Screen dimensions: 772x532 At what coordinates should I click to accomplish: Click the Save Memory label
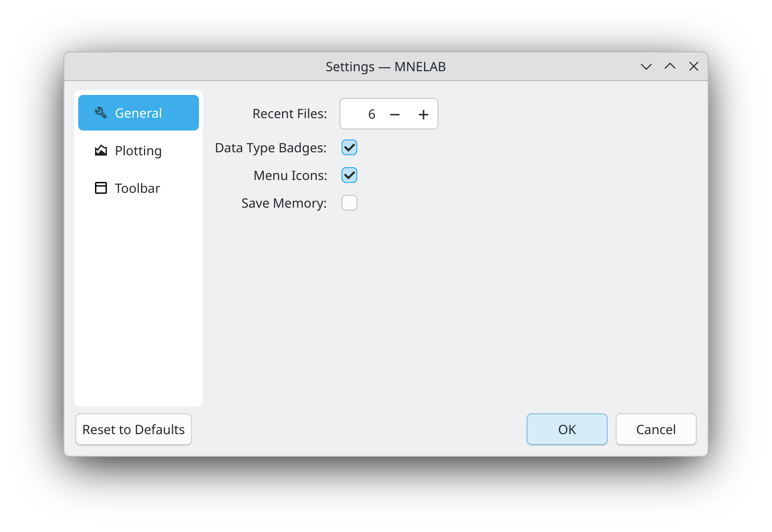284,203
